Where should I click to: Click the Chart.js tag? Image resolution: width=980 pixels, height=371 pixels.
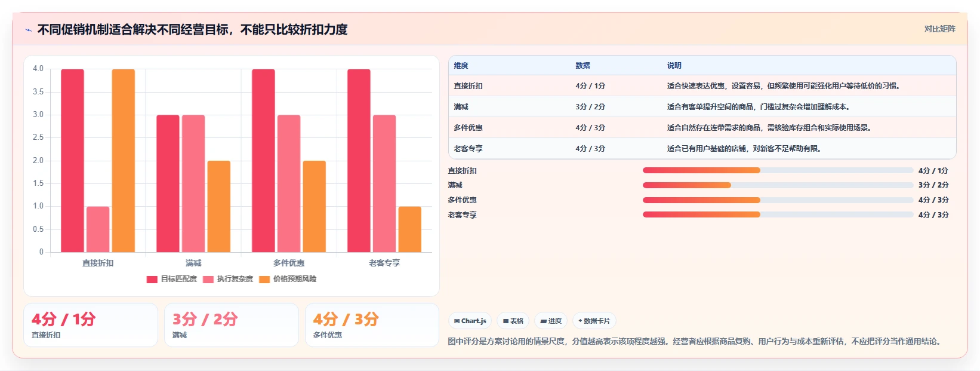pos(470,321)
